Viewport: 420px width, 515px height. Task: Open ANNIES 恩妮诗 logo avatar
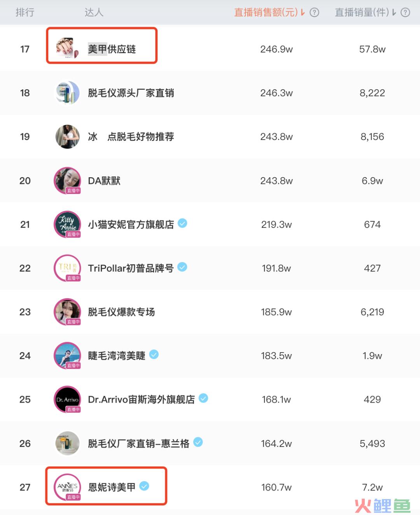[67, 487]
